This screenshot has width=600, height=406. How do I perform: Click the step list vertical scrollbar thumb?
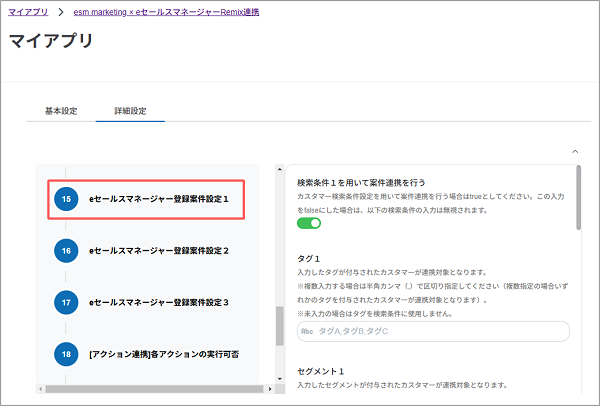[x=280, y=326]
